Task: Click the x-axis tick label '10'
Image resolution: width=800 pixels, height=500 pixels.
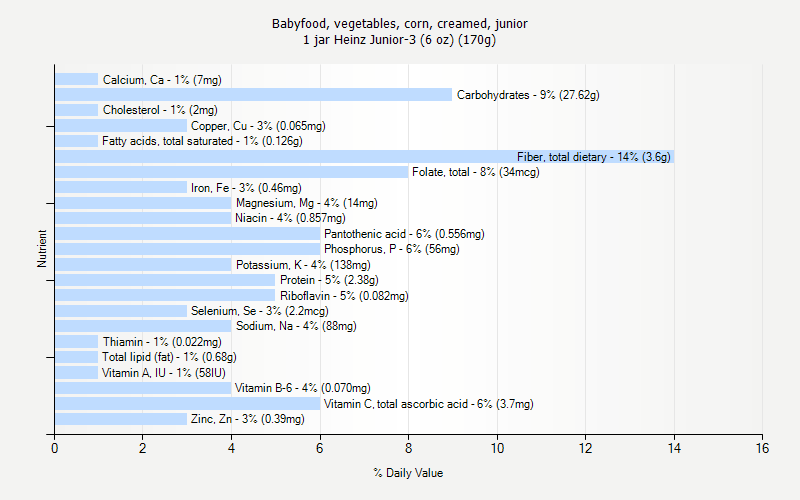Action: 497,448
